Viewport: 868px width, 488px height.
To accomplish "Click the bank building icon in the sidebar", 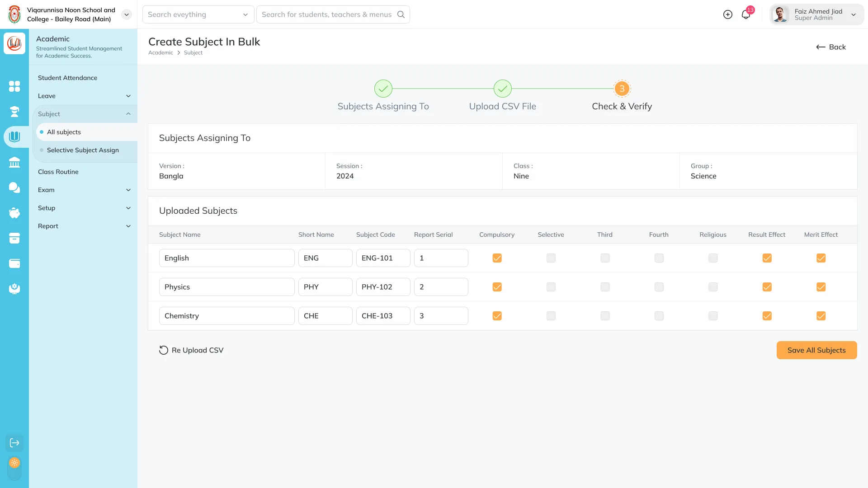I will [x=14, y=163].
